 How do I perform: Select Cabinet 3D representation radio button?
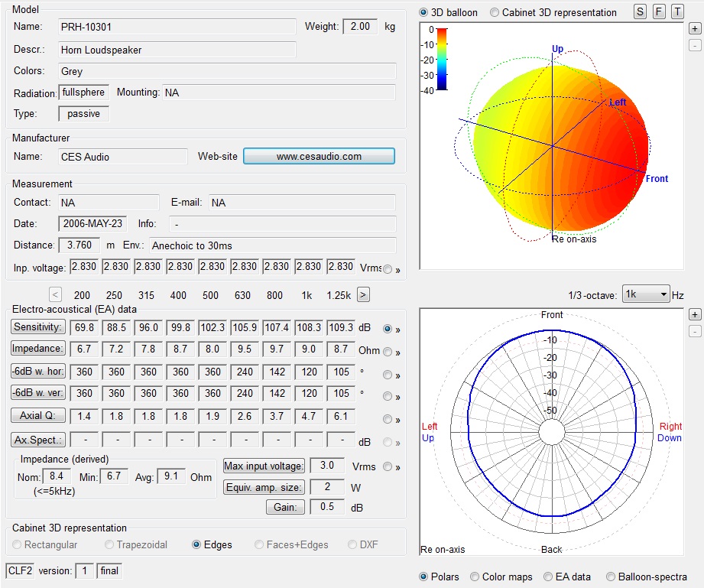pos(495,12)
